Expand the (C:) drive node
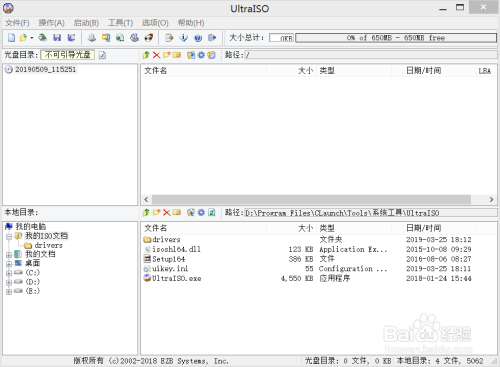Image resolution: width=500 pixels, height=367 pixels. 9,273
